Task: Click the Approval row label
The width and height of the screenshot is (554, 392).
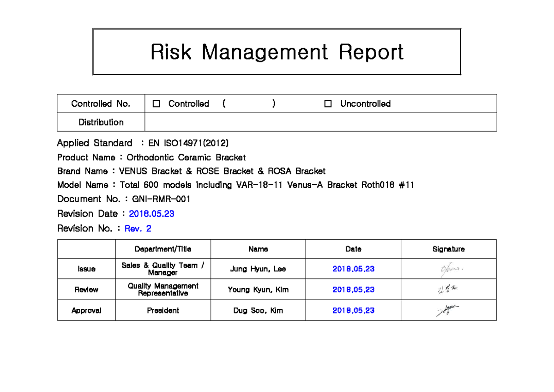Action: coord(86,310)
